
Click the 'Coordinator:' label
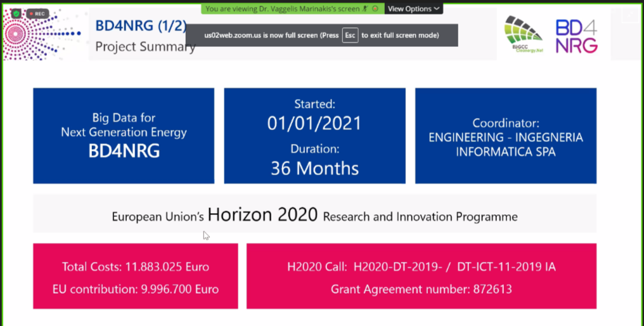pos(506,123)
